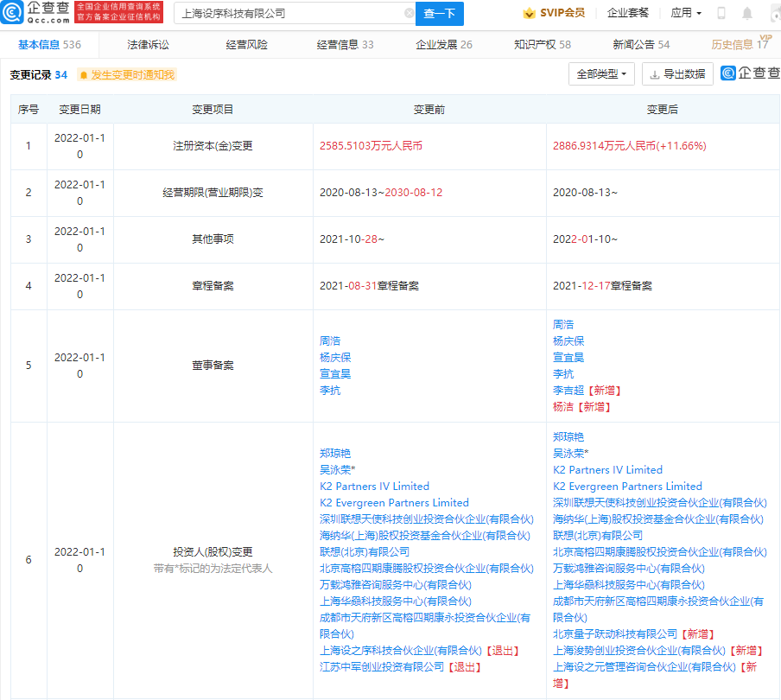Viewport: 781px width, 700px height.
Task: Open 北京高榕四期康腾股权投资合伙企业 under 变更前
Action: pyautogui.click(x=427, y=569)
